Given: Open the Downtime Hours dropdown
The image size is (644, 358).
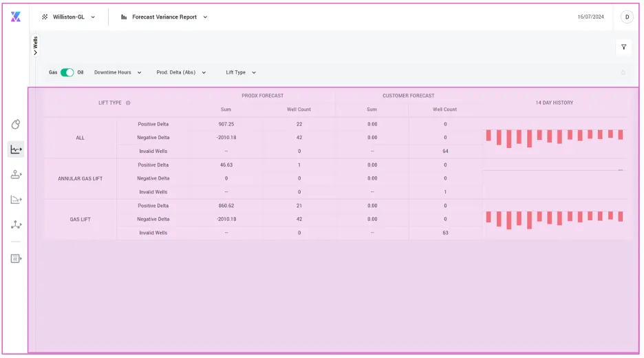Looking at the screenshot, I should click(118, 72).
